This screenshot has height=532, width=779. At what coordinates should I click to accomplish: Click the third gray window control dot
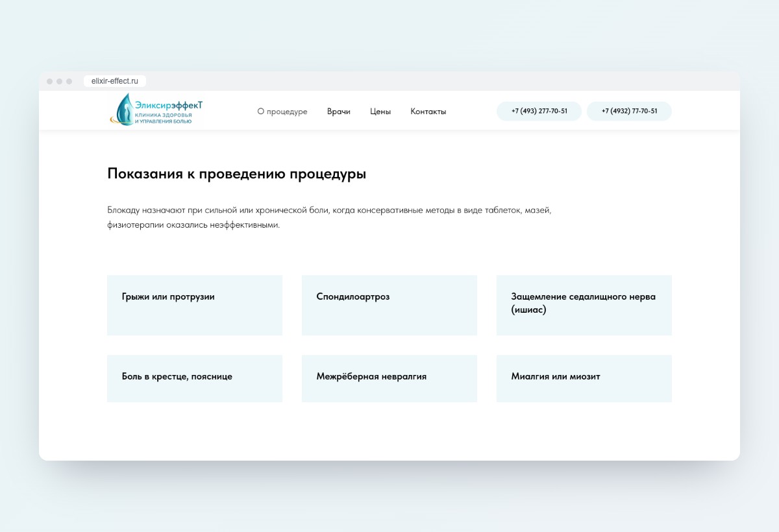coord(69,81)
